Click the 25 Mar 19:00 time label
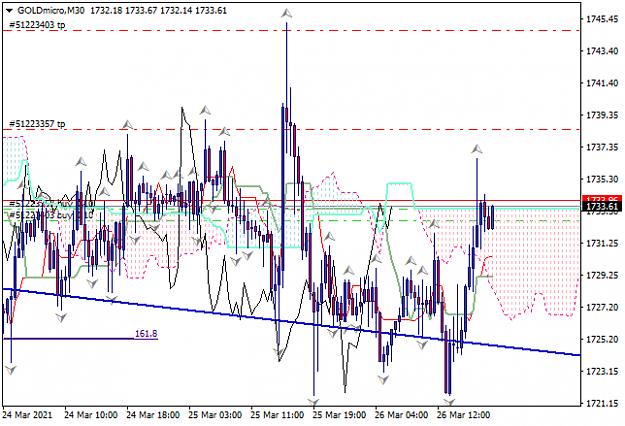625x426 pixels. pos(339,415)
